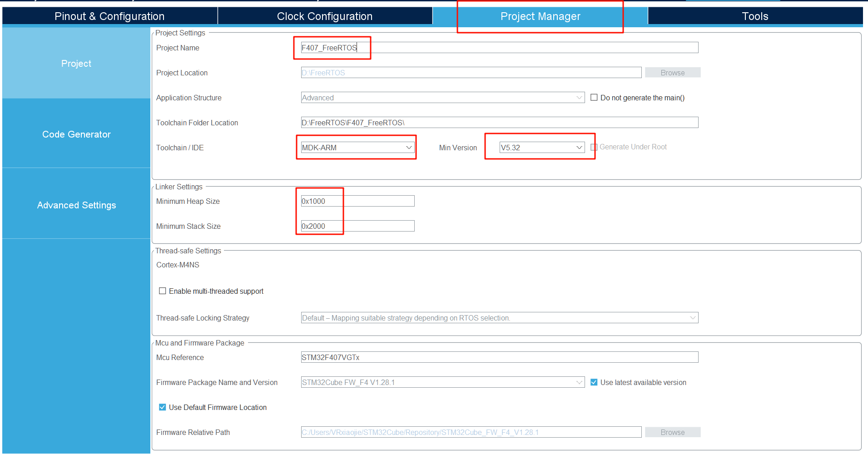The image size is (868, 454).
Task: Click the Project Name label
Action: click(178, 48)
